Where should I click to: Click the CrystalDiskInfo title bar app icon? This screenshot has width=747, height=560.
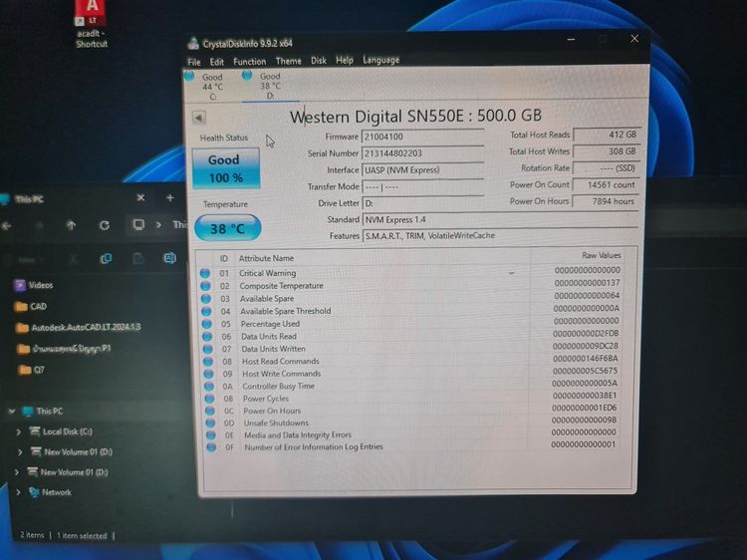pyautogui.click(x=193, y=44)
